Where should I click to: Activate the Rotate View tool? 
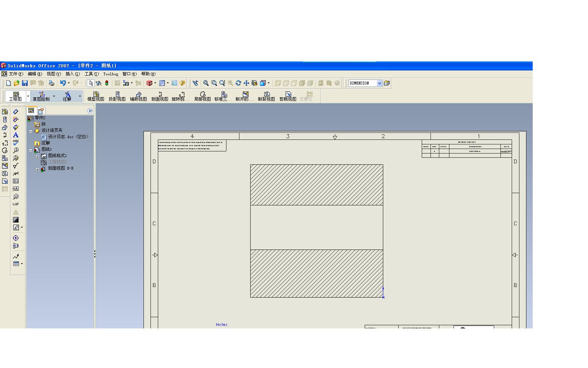pyautogui.click(x=238, y=83)
